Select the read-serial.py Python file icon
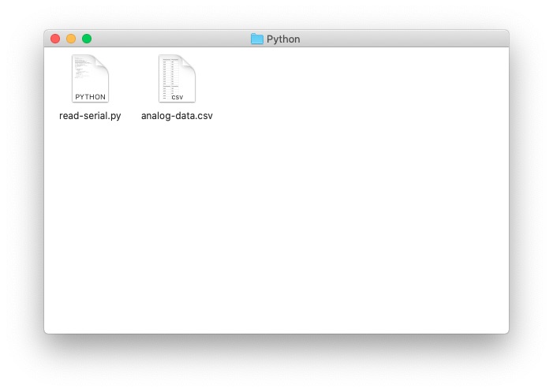Image resolution: width=553 pixels, height=392 pixels. (x=90, y=78)
